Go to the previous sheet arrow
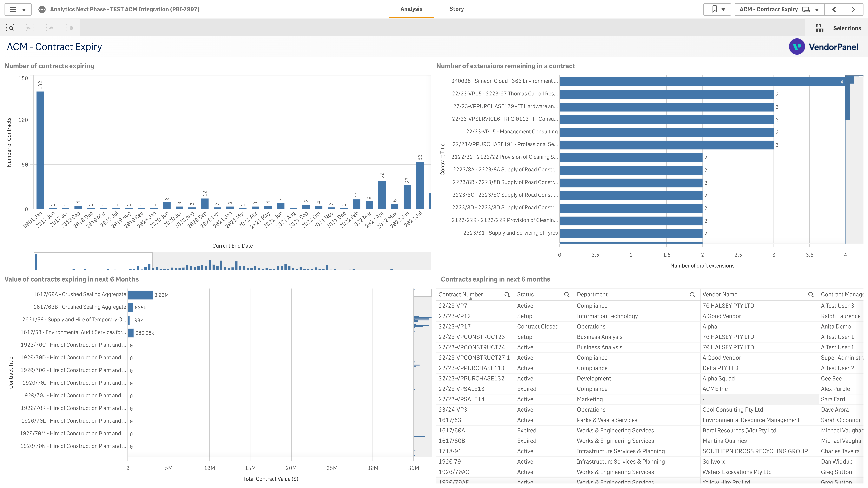Image resolution: width=868 pixels, height=488 pixels. 834,9
